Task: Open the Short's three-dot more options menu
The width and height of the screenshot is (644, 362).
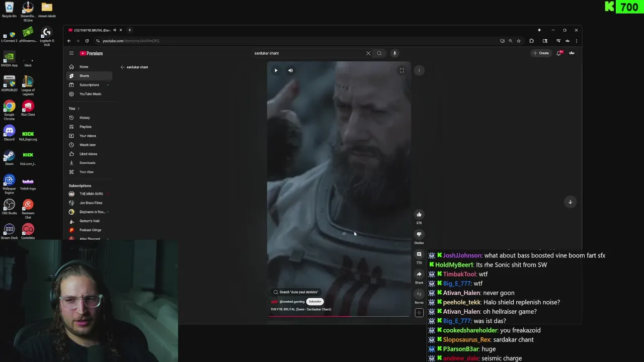Action: (x=419, y=70)
